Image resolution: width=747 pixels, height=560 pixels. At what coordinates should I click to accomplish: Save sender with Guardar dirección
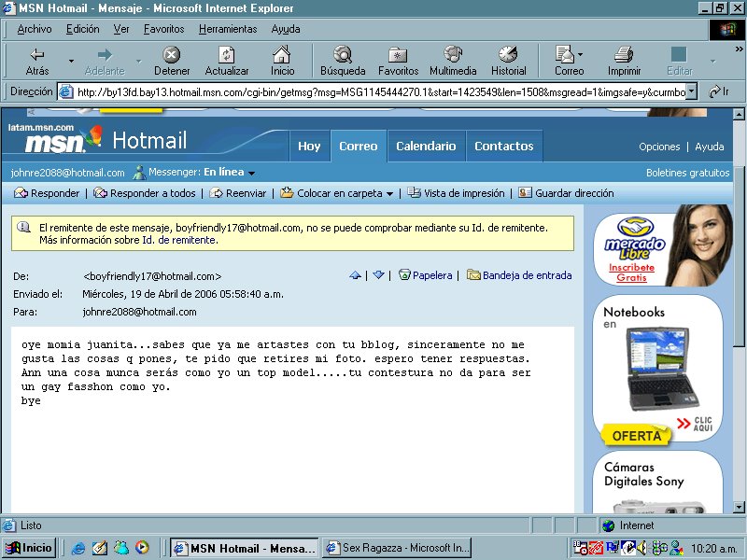566,193
